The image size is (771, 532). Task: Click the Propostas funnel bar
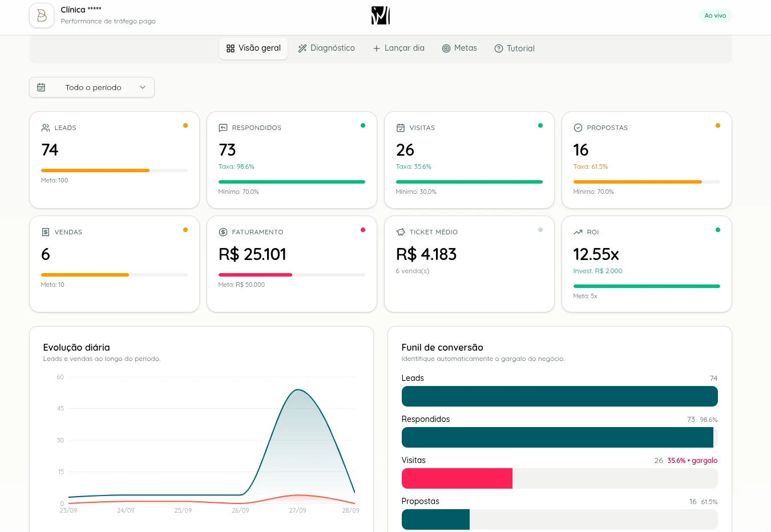pyautogui.click(x=435, y=519)
